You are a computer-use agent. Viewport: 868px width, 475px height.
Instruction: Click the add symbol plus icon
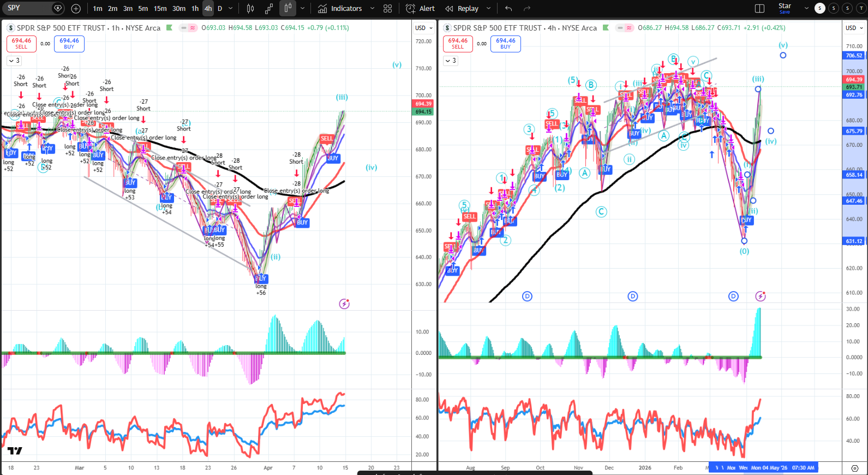pyautogui.click(x=76, y=8)
